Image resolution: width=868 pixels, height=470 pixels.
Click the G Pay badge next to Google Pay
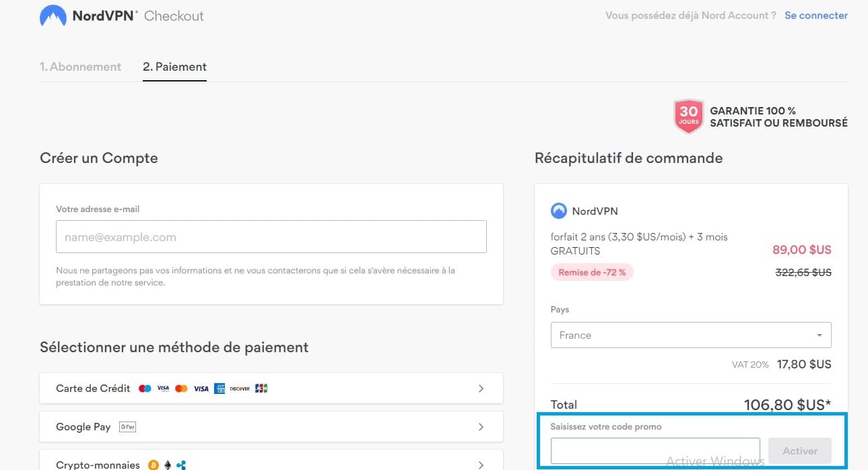click(x=127, y=426)
